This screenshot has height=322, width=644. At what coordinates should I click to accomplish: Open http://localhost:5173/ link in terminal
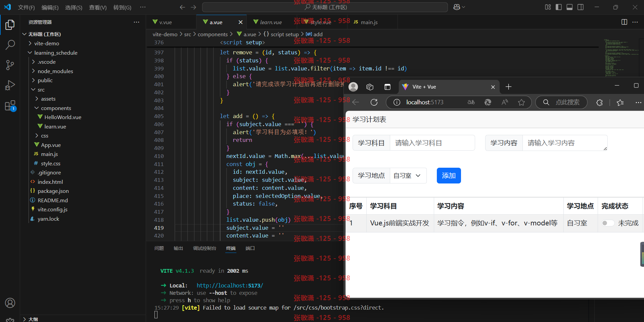click(x=230, y=285)
